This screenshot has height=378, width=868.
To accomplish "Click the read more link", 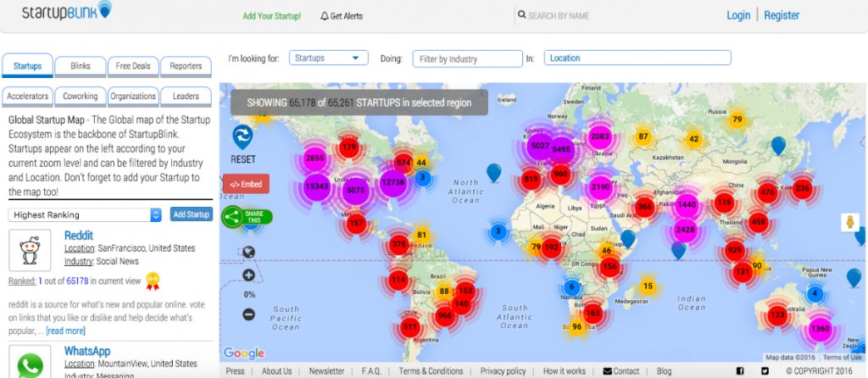I will click(65, 331).
